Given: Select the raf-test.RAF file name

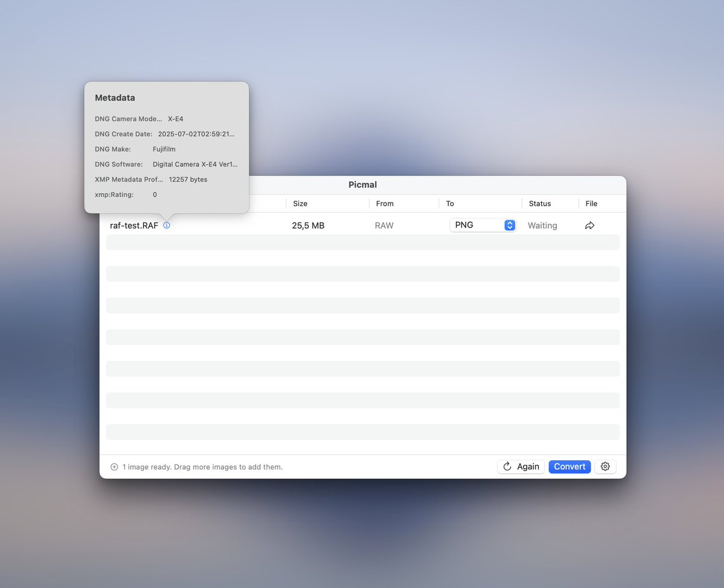Looking at the screenshot, I should pyautogui.click(x=134, y=225).
